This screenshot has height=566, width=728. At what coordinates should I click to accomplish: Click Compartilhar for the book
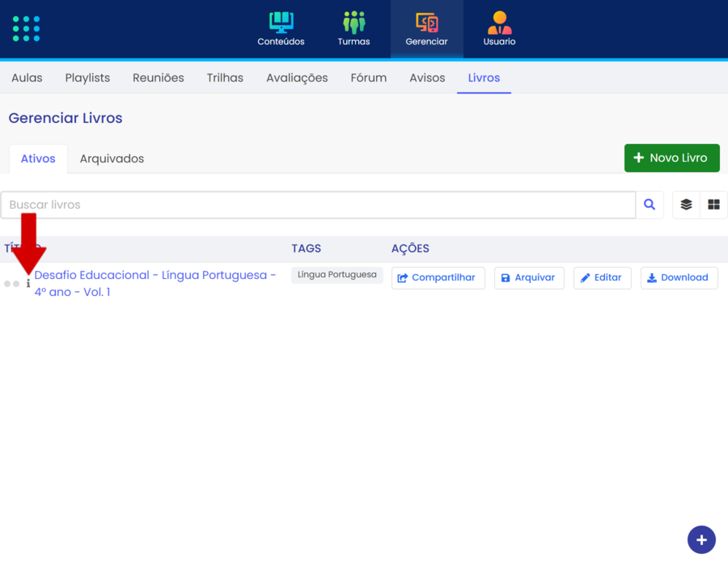point(438,277)
